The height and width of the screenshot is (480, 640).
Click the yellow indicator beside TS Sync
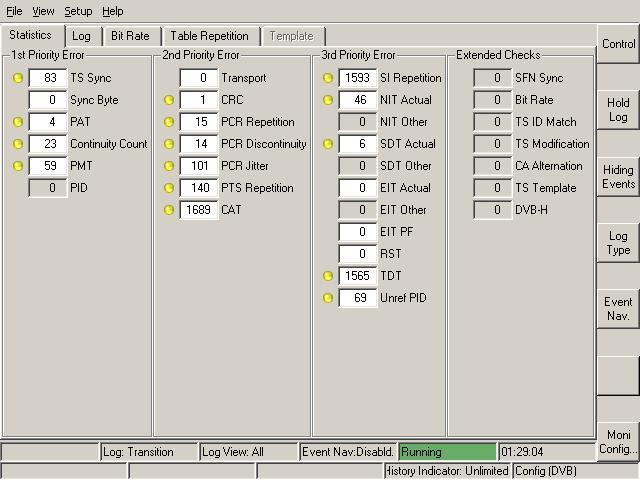coord(17,78)
